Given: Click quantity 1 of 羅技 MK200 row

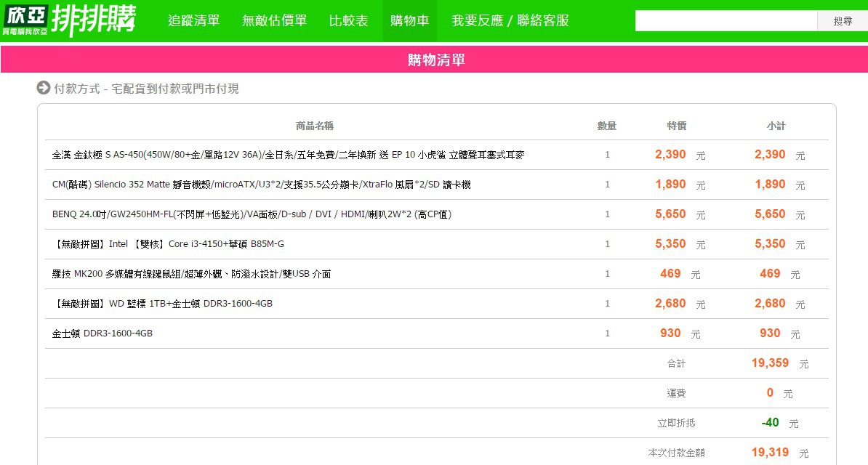Looking at the screenshot, I should [x=607, y=274].
